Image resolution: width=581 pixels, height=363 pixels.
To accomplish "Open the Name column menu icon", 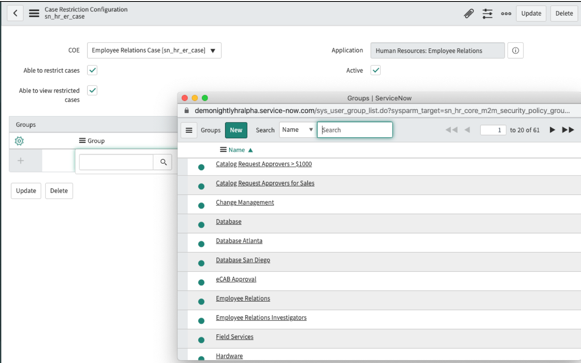I will [223, 150].
